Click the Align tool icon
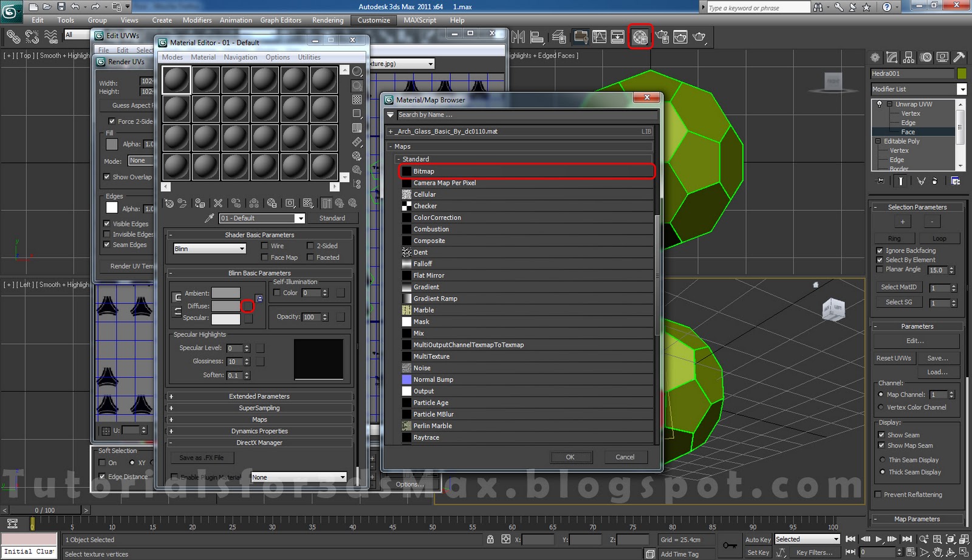The height and width of the screenshot is (560, 972). point(537,37)
